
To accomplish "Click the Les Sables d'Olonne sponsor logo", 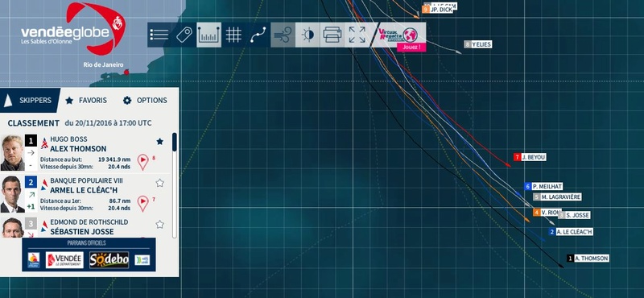I will pyautogui.click(x=34, y=260).
